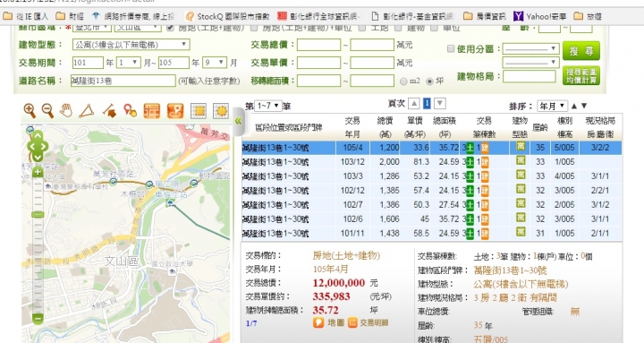
Task: Click the orange grid section-query icon
Action: tap(152, 111)
